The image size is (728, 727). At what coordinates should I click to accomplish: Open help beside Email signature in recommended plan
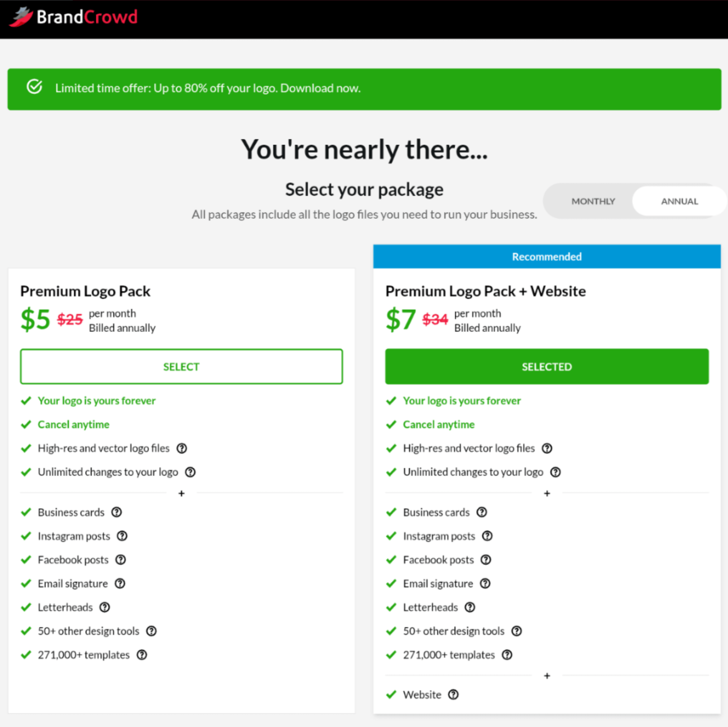point(485,583)
